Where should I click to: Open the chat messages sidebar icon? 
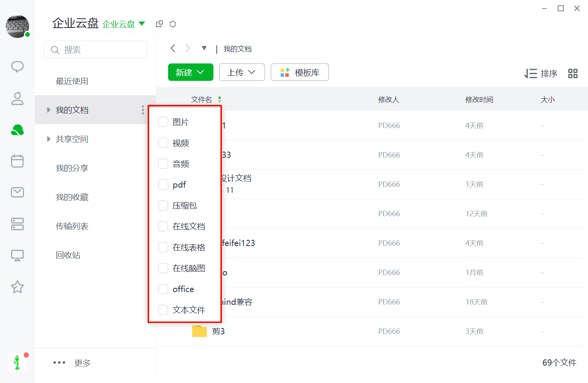tap(17, 67)
